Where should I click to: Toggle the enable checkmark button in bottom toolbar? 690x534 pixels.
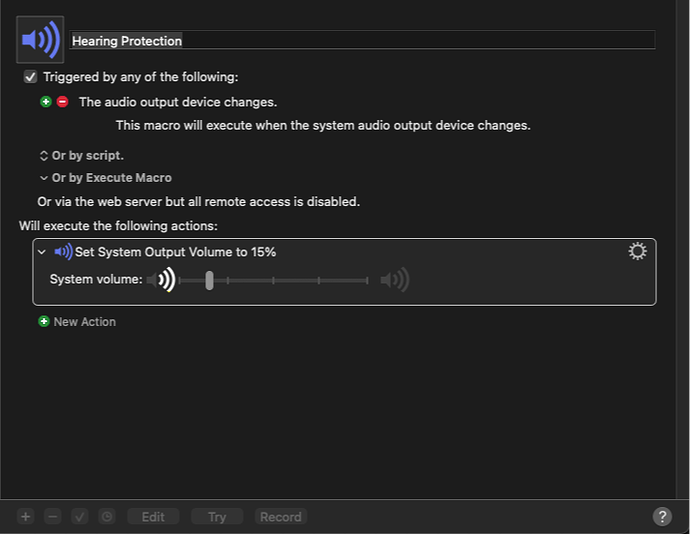pyautogui.click(x=80, y=517)
